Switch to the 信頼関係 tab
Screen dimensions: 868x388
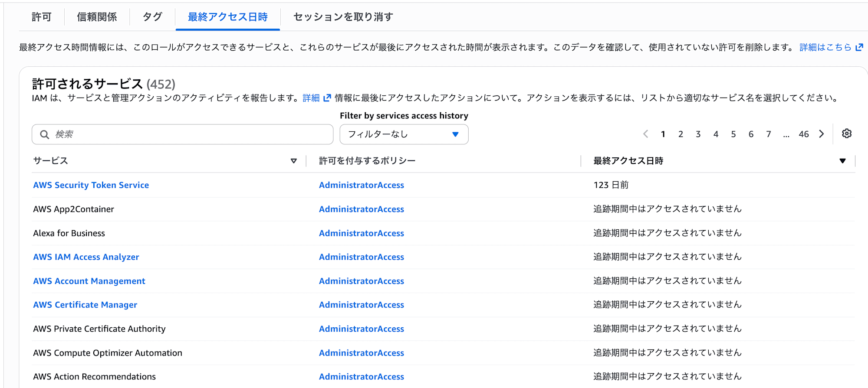pos(97,17)
